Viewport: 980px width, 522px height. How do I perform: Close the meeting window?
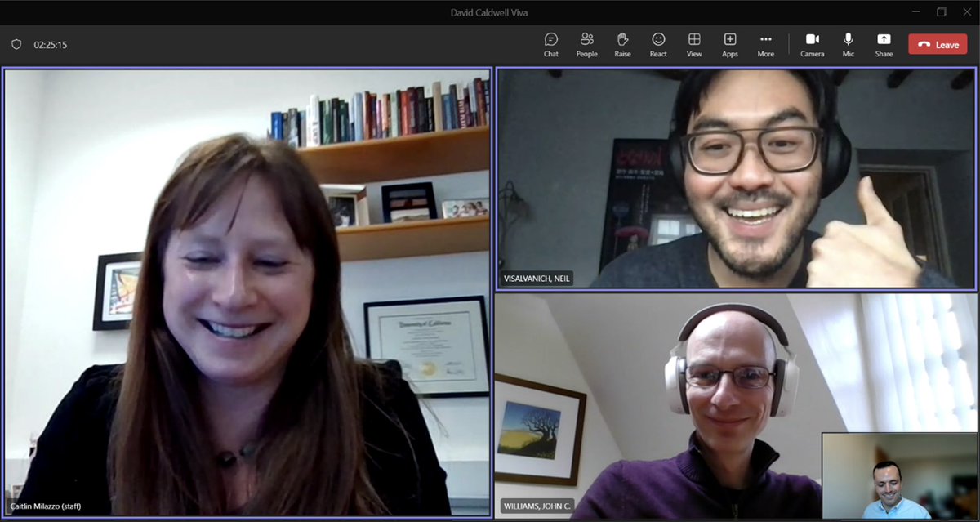tap(967, 12)
